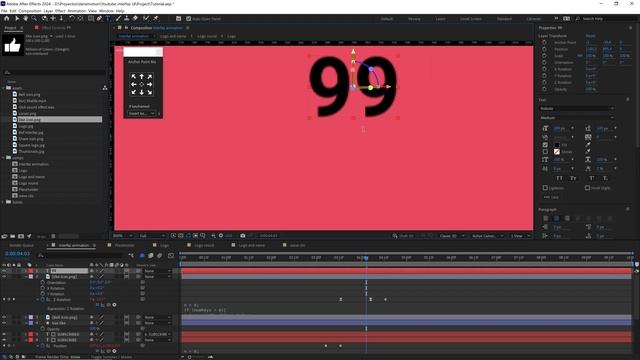This screenshot has height=360, width=640.
Task: Enable the Hindi Digits checkbox
Action: 587,188
